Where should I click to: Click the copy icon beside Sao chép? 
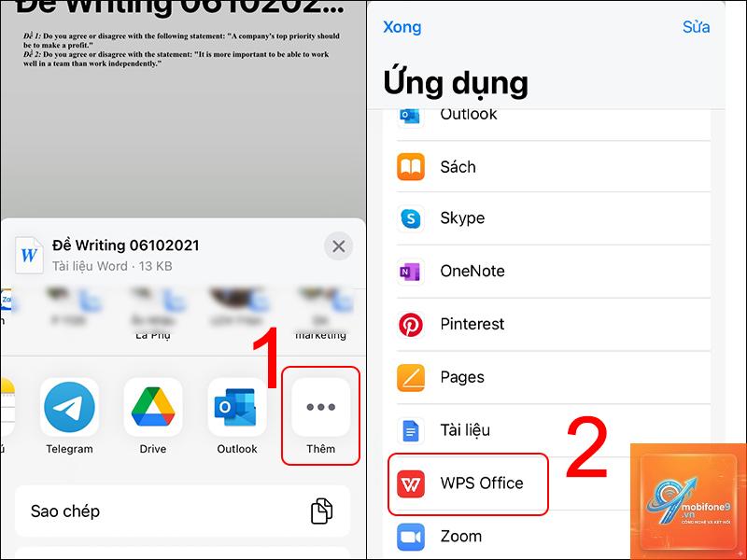(321, 511)
